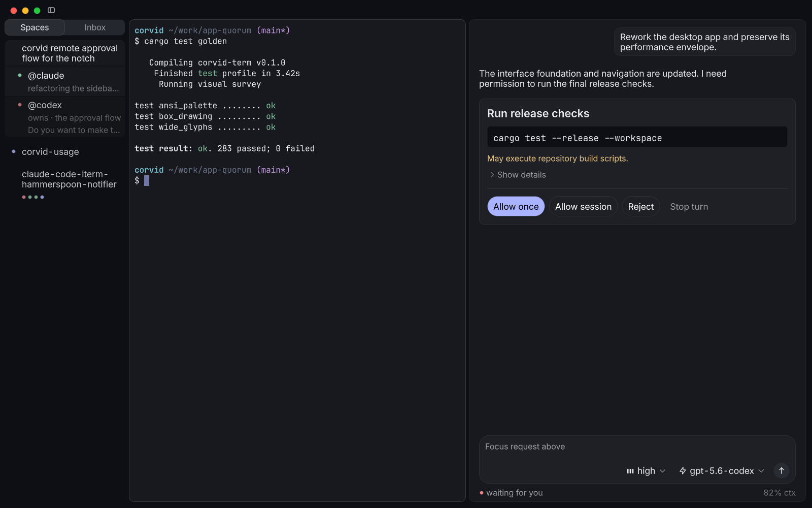The height and width of the screenshot is (508, 812).
Task: Click the reasoning effort bars icon
Action: 630,471
